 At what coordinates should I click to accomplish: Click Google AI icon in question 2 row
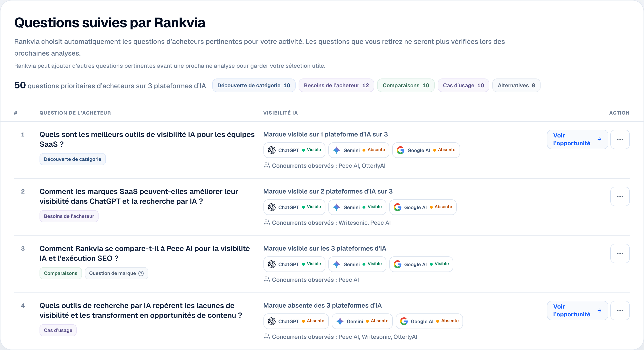tap(398, 207)
